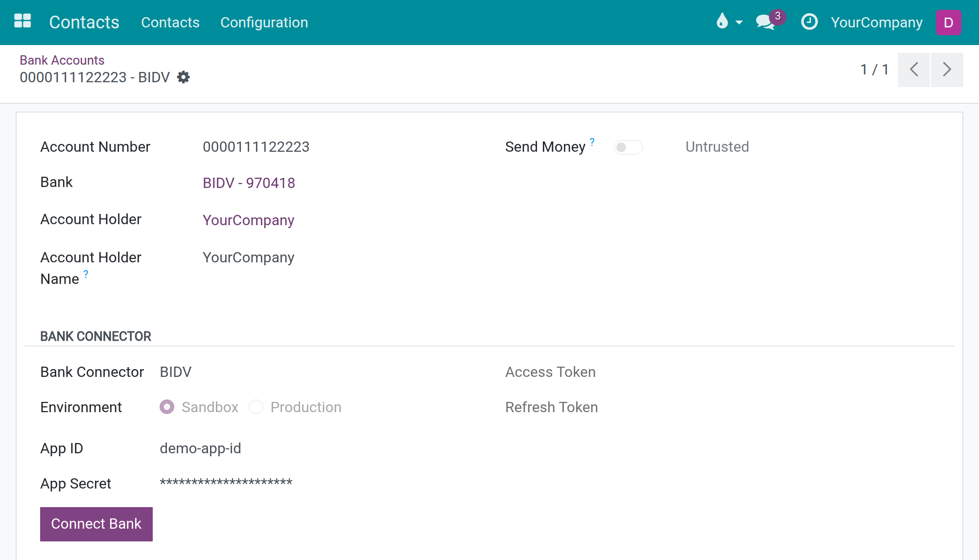Viewport: 979px width, 560px height.
Task: Click the Connect Bank button
Action: point(96,524)
